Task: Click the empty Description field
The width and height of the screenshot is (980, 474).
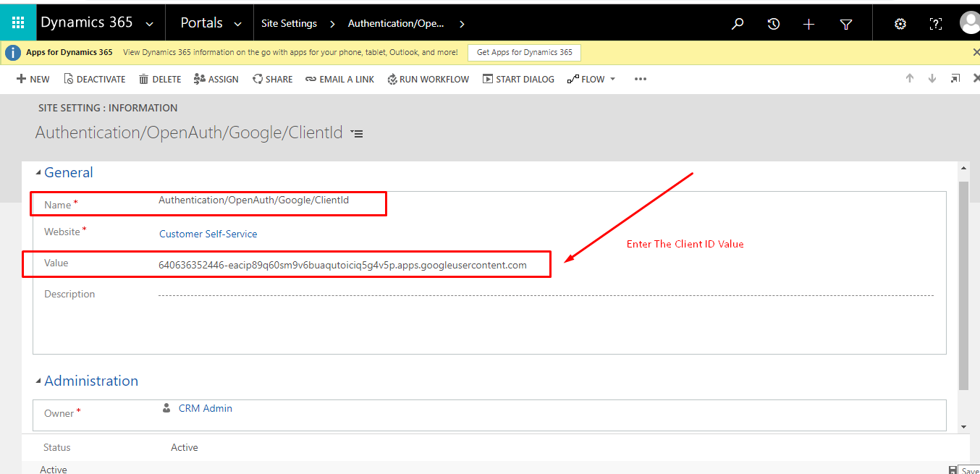Action: pyautogui.click(x=546, y=295)
